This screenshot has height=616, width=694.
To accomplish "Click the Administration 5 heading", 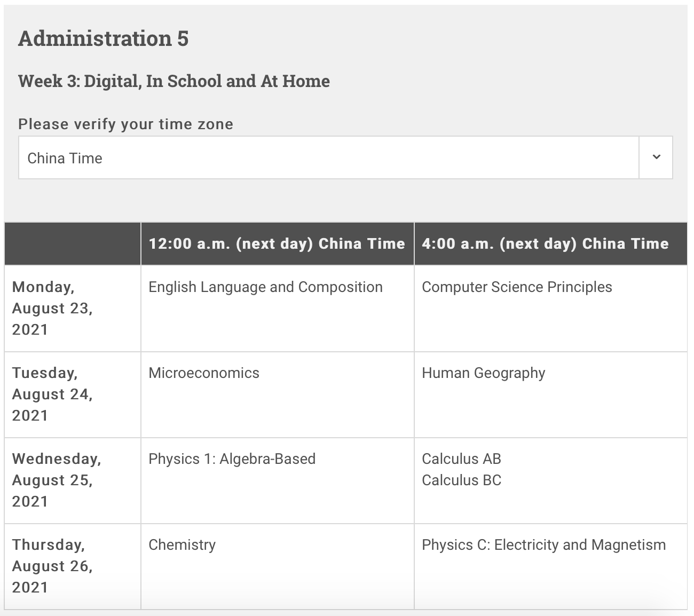I will (x=104, y=39).
